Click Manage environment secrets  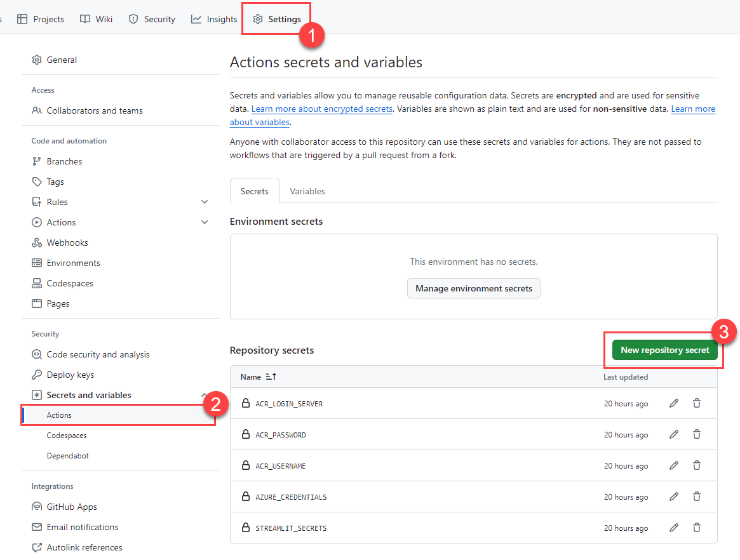tap(473, 288)
